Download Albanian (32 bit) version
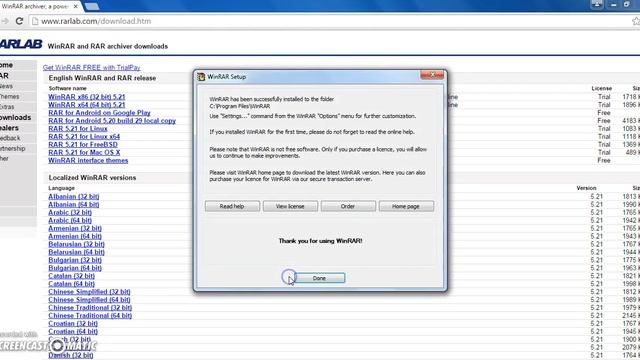640x360 pixels. tap(73, 196)
